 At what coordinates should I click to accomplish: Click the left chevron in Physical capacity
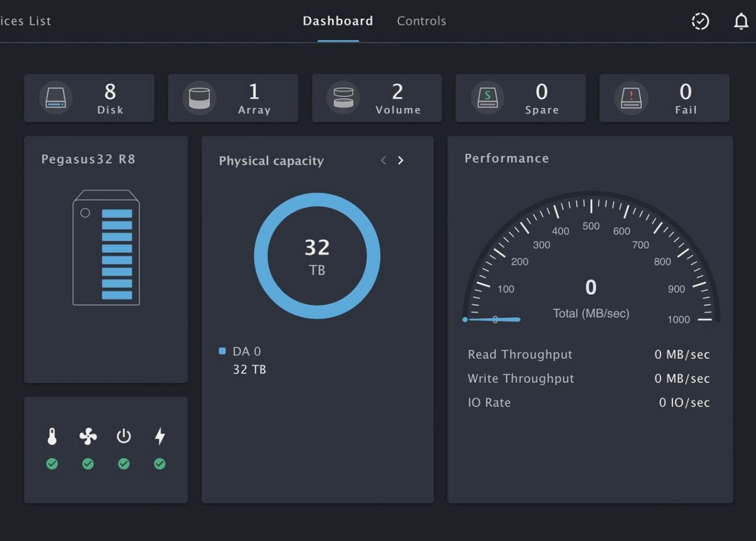383,160
